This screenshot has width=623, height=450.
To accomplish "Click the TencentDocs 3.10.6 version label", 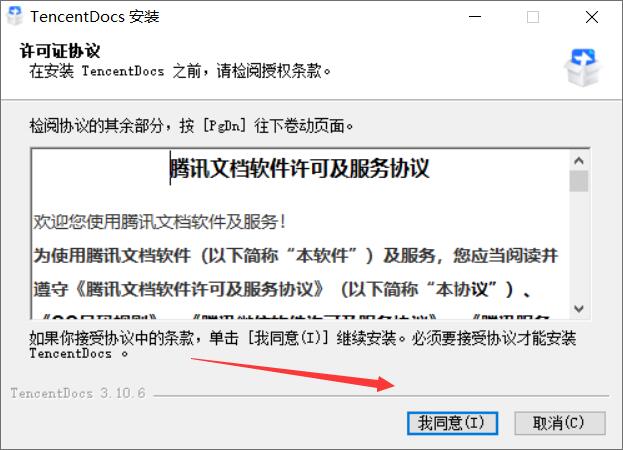I will click(x=78, y=393).
